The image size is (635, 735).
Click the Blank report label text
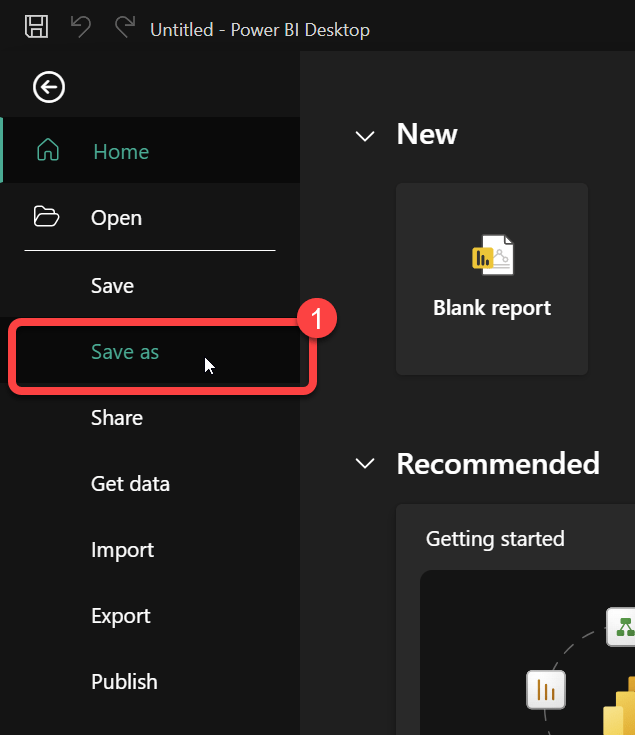click(x=492, y=308)
